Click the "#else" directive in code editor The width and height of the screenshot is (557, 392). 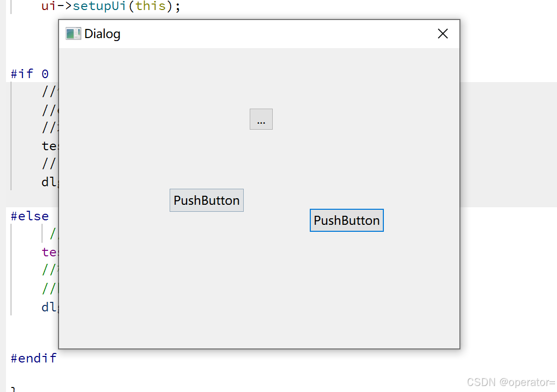pos(30,216)
